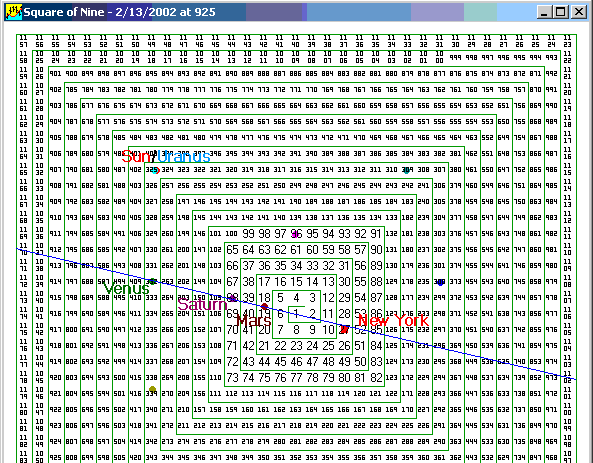Click cell 57 in the grid
The width and height of the screenshot is (593, 463).
360,250
